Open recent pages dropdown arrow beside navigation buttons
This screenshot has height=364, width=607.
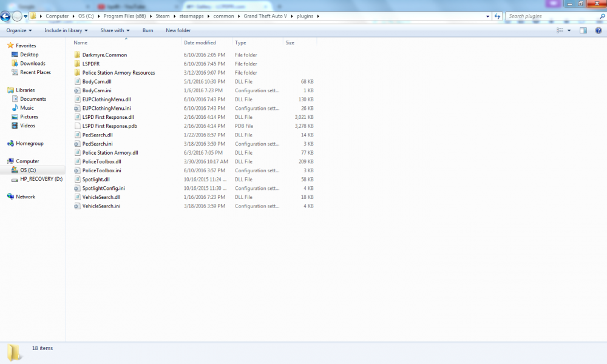[25, 16]
